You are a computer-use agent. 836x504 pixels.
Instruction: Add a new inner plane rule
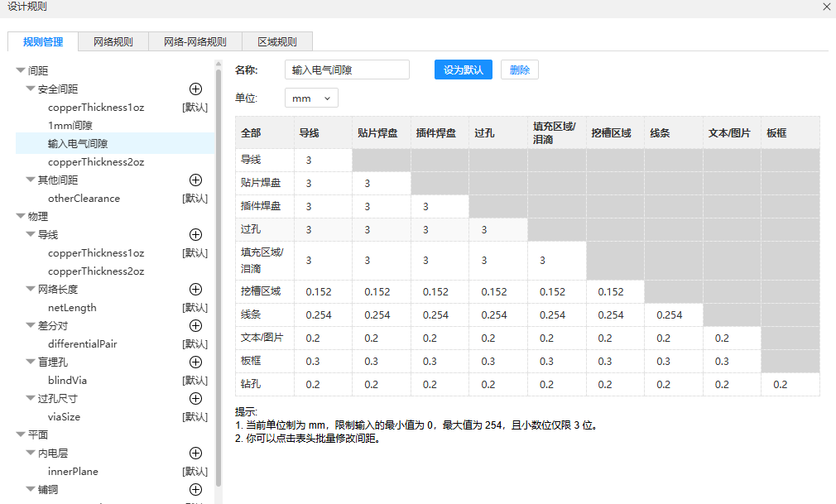(196, 453)
